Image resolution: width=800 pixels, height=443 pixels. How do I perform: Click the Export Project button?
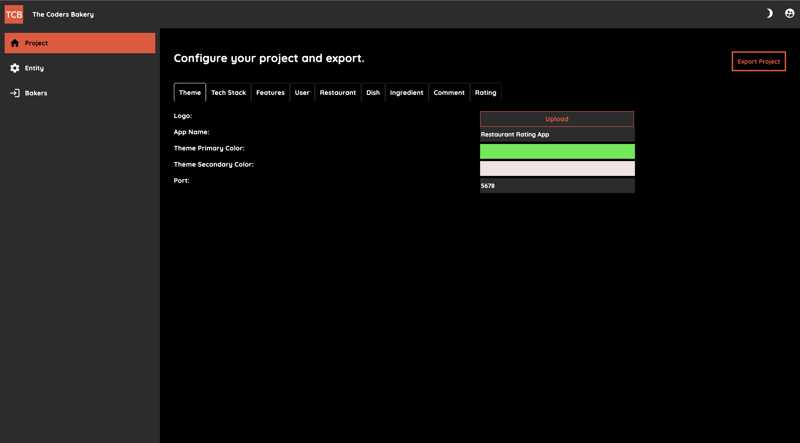(759, 61)
